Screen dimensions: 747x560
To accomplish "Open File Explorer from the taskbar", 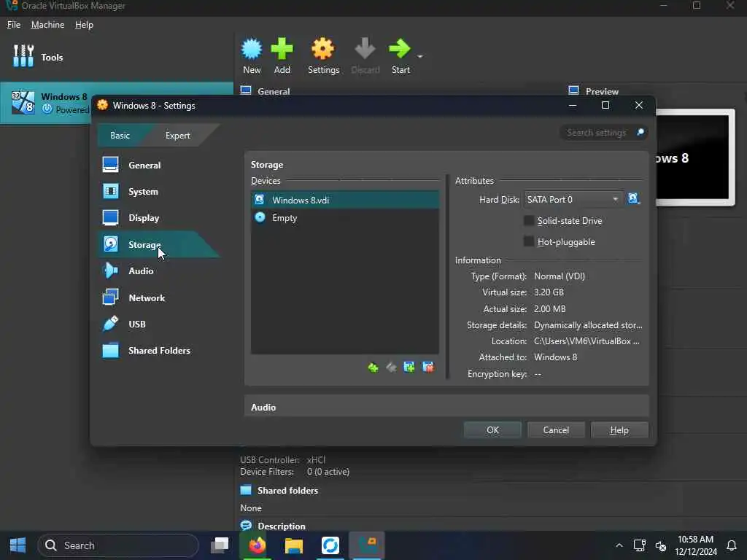I will coord(293,545).
